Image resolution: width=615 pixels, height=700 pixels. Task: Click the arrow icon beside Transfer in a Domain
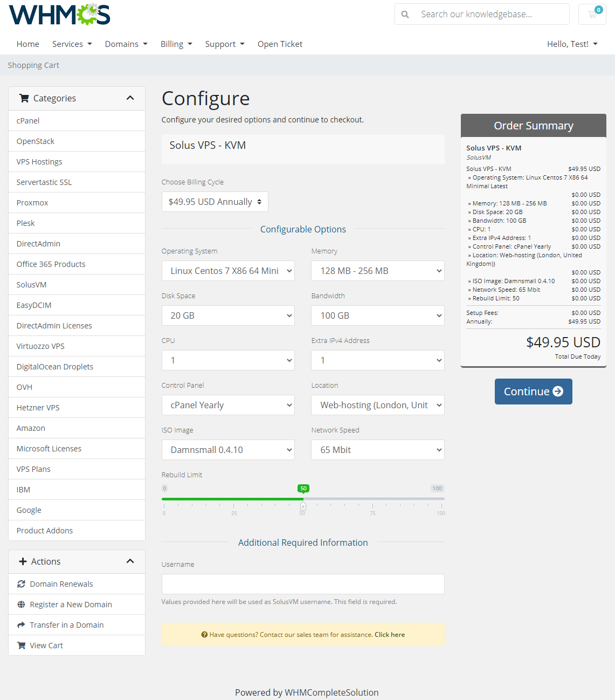(x=20, y=624)
